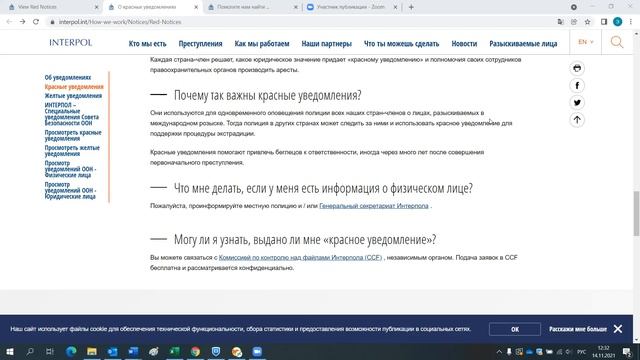Open the 'Кто мы есть' menu
The width and height of the screenshot is (640, 360).
pyautogui.click(x=147, y=44)
